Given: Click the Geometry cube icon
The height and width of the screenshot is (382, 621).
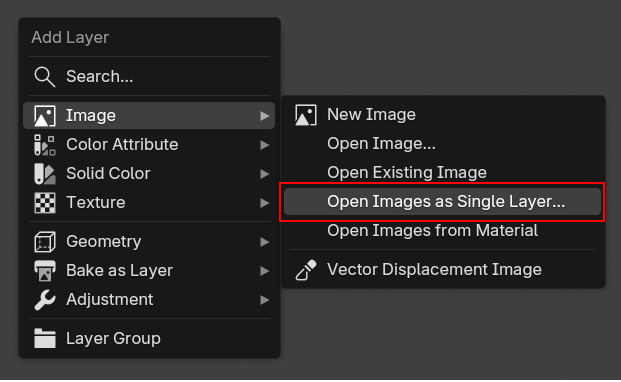Looking at the screenshot, I should pyautogui.click(x=45, y=242).
